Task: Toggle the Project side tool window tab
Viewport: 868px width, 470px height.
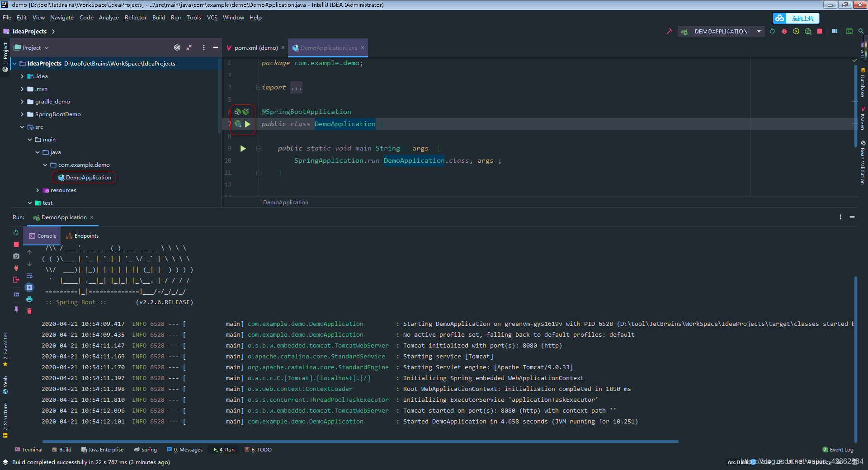Action: click(5, 57)
